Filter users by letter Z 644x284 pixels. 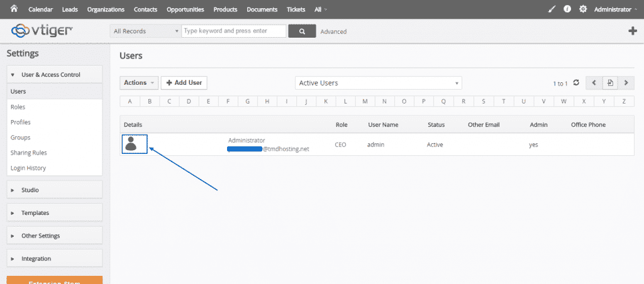pyautogui.click(x=624, y=101)
